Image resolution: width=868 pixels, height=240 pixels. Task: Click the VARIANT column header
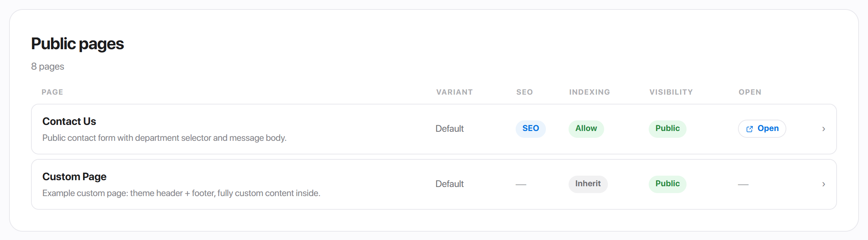click(x=454, y=92)
